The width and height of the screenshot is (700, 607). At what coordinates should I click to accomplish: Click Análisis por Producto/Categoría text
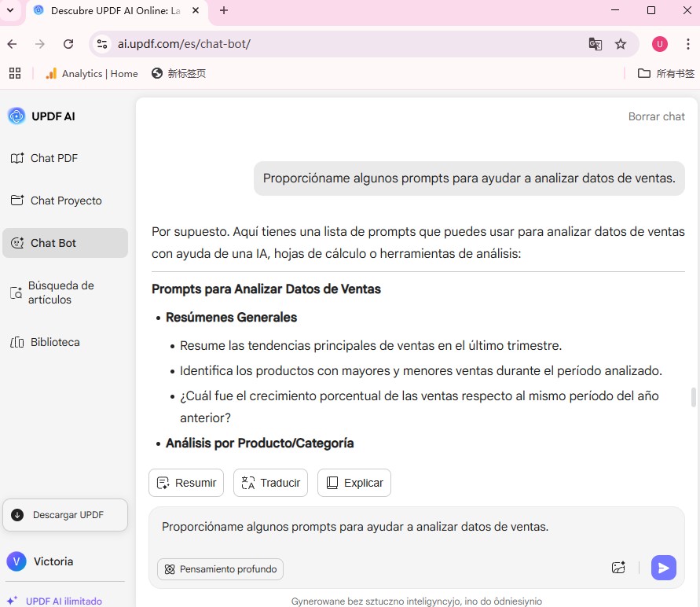[x=260, y=443]
